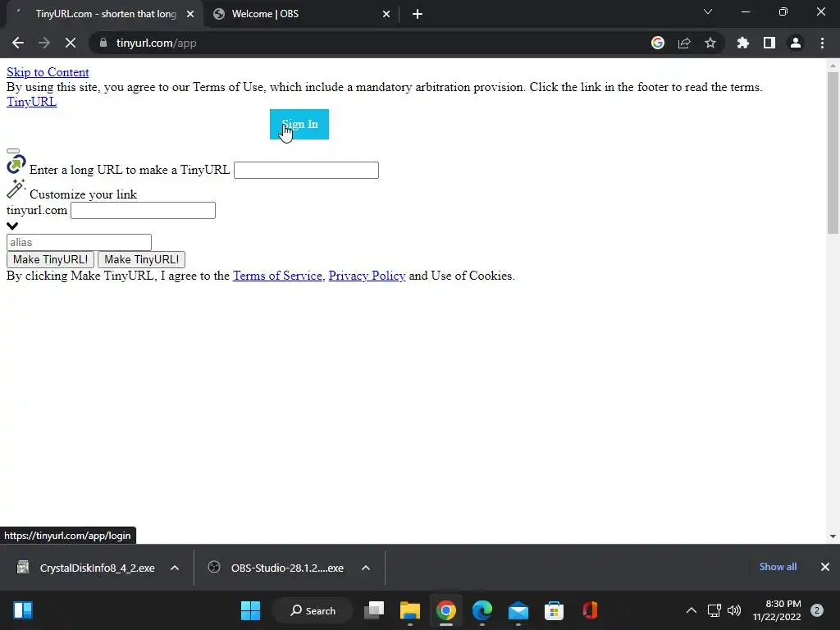The width and height of the screenshot is (840, 630).
Task: Open the taskbar Search box
Action: [x=313, y=610]
